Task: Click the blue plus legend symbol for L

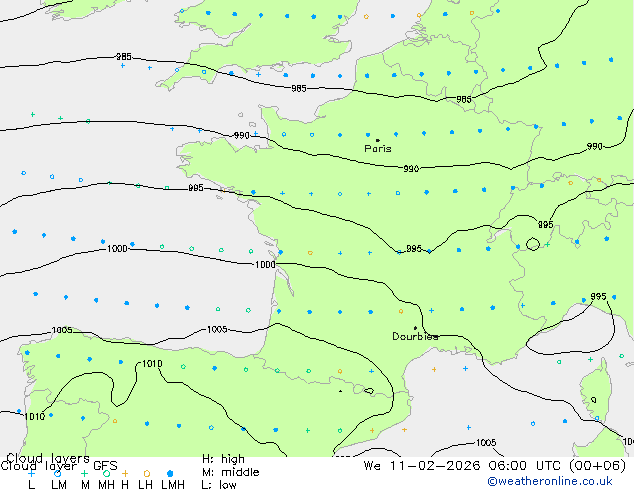Action: (31, 473)
